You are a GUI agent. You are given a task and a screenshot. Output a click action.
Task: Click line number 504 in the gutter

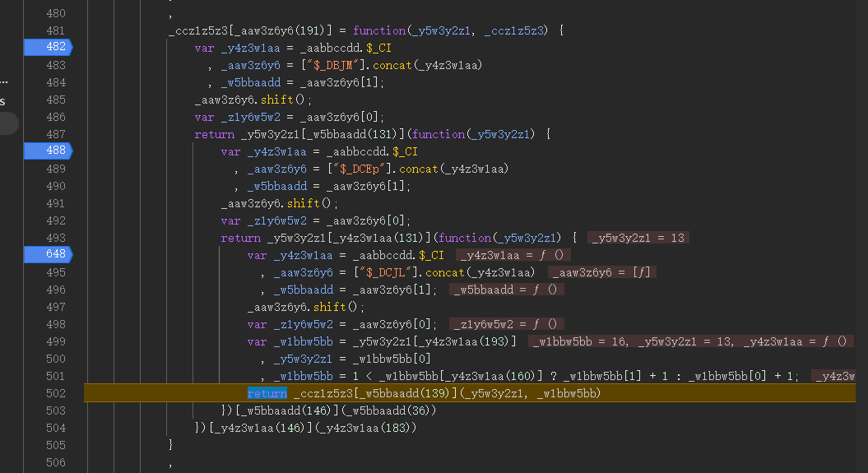click(x=55, y=428)
